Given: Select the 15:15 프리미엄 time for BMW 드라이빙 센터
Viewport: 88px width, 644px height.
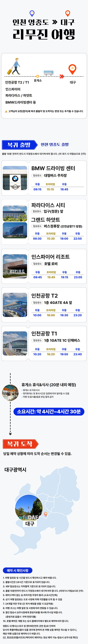Looking at the screenshot, I should tap(50, 189).
